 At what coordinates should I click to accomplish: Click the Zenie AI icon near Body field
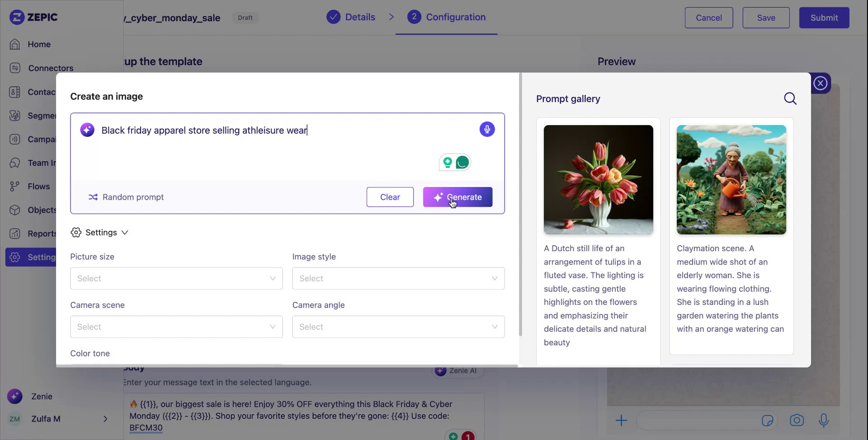(x=440, y=370)
